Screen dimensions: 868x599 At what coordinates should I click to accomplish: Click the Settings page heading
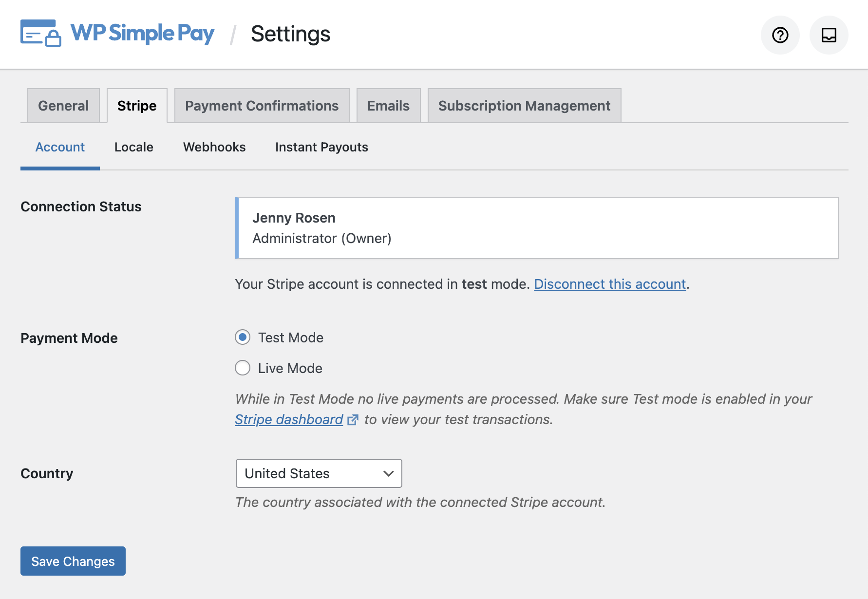[290, 34]
